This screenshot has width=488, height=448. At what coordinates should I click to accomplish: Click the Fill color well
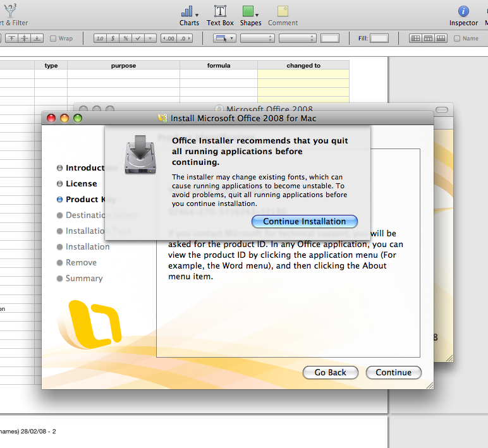tap(379, 39)
